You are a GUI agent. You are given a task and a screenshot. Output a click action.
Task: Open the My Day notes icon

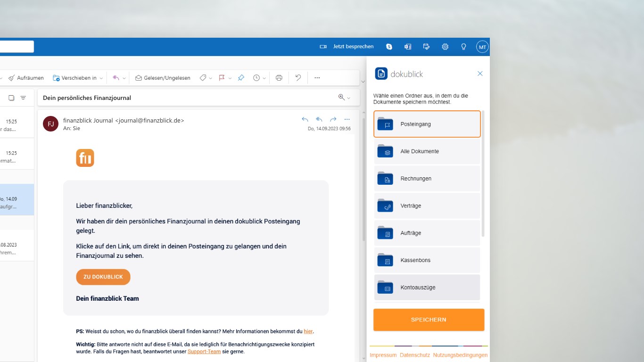click(426, 47)
